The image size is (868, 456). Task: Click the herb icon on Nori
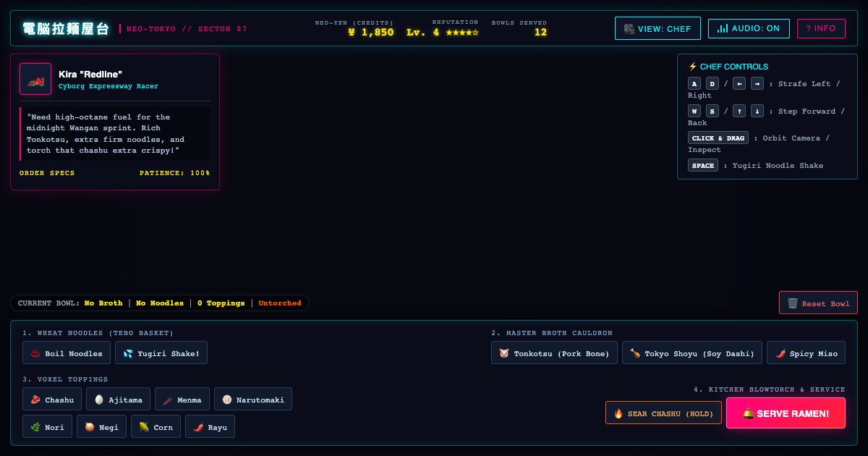[35, 427]
